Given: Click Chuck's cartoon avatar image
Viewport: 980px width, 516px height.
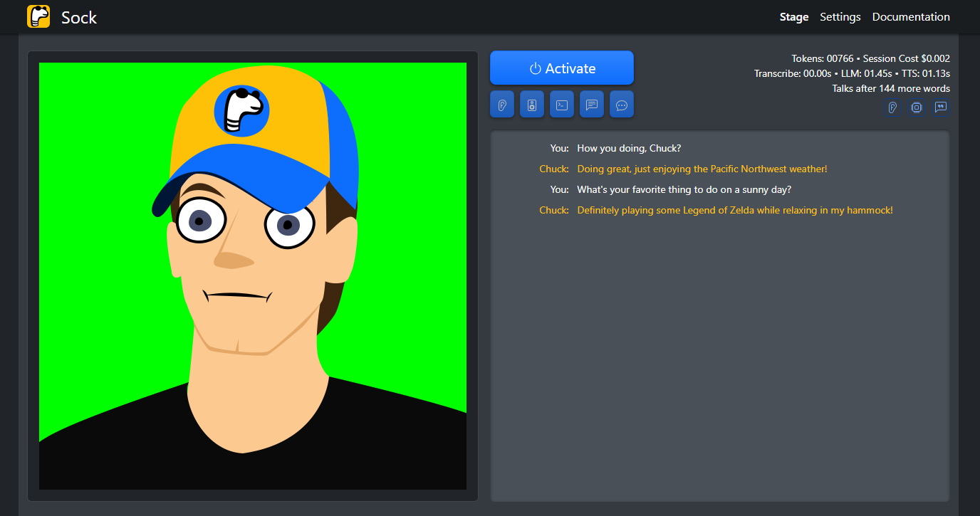Looking at the screenshot, I should coord(253,276).
